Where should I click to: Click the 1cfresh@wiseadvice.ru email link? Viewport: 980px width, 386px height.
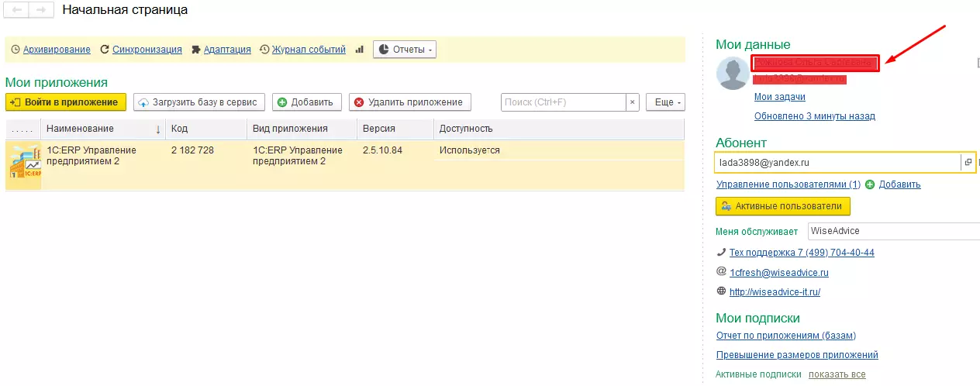[x=779, y=273]
